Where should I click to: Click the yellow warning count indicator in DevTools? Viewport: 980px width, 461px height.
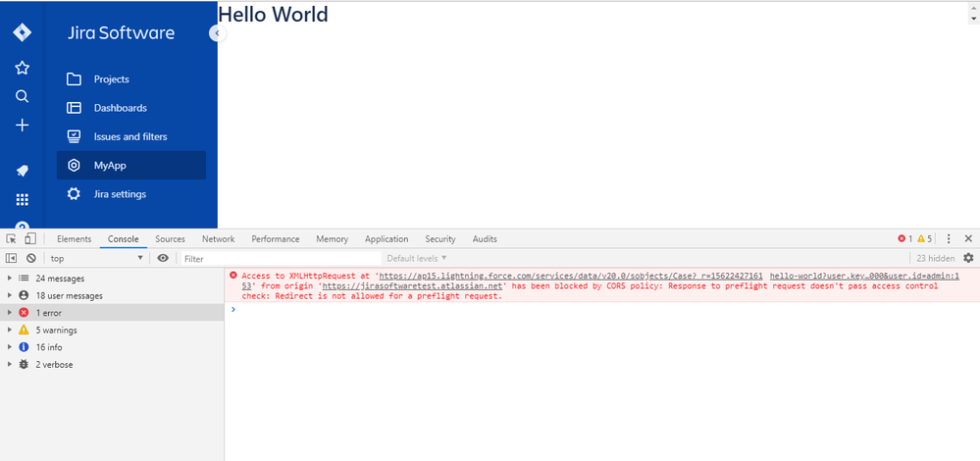coord(924,238)
